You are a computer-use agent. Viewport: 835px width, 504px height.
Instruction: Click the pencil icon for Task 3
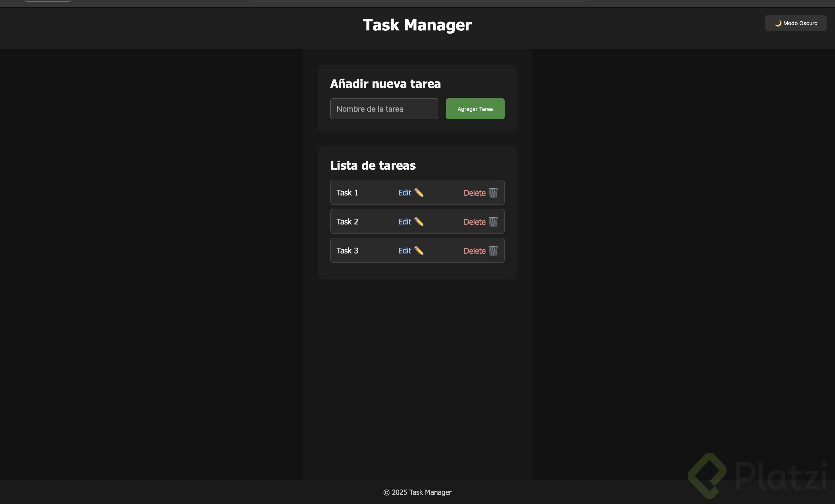[419, 251]
